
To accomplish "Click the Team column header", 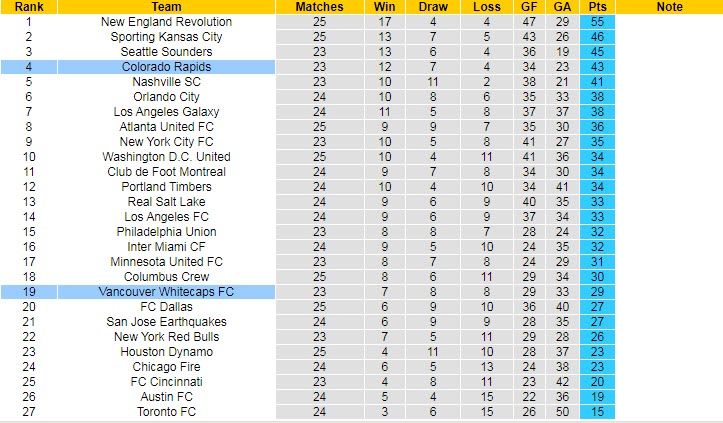I will (x=166, y=7).
